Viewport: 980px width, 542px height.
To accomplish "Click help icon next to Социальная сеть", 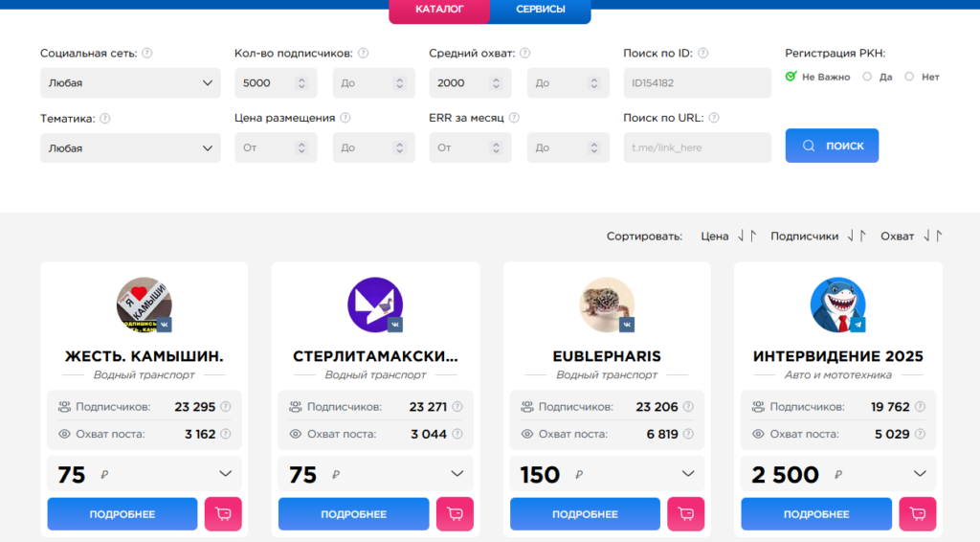I will pyautogui.click(x=147, y=54).
